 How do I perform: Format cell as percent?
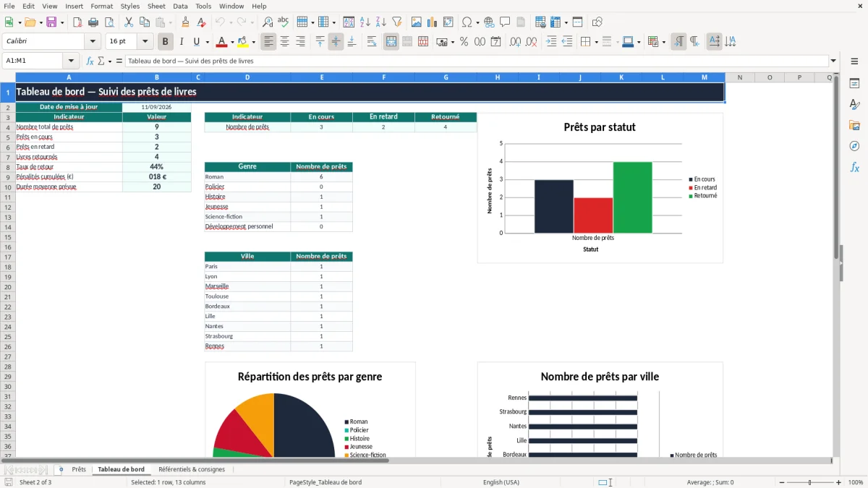(464, 42)
